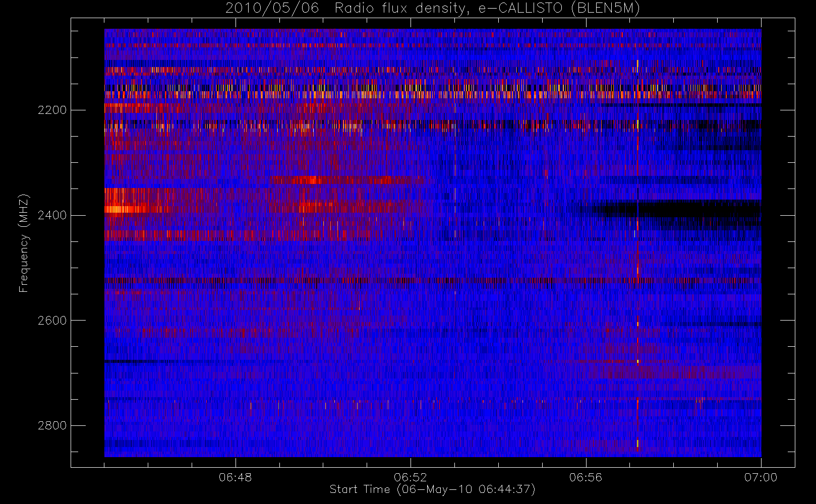Click the Frequency (MHZ) axis title
Image resolution: width=816 pixels, height=504 pixels.
24,243
